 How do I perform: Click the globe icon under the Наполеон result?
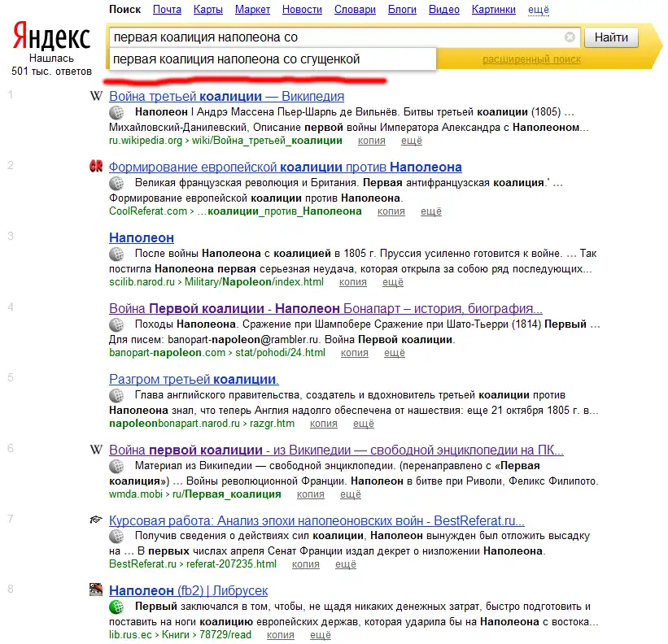tap(116, 254)
